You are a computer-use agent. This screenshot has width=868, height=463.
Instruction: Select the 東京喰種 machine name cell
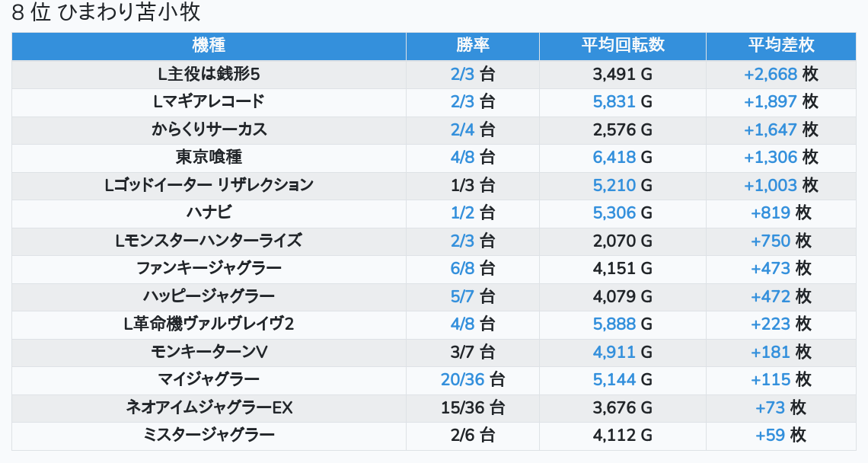[209, 158]
